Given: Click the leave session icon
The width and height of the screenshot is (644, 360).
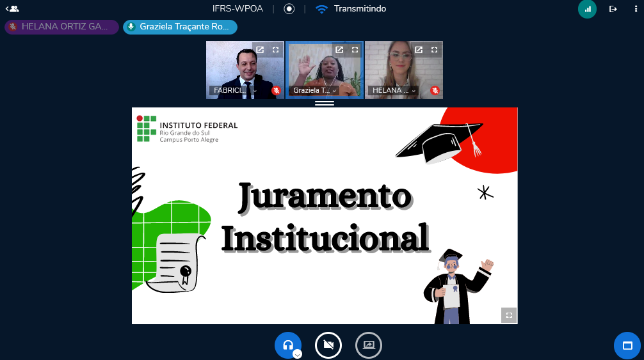Looking at the screenshot, I should pyautogui.click(x=613, y=9).
